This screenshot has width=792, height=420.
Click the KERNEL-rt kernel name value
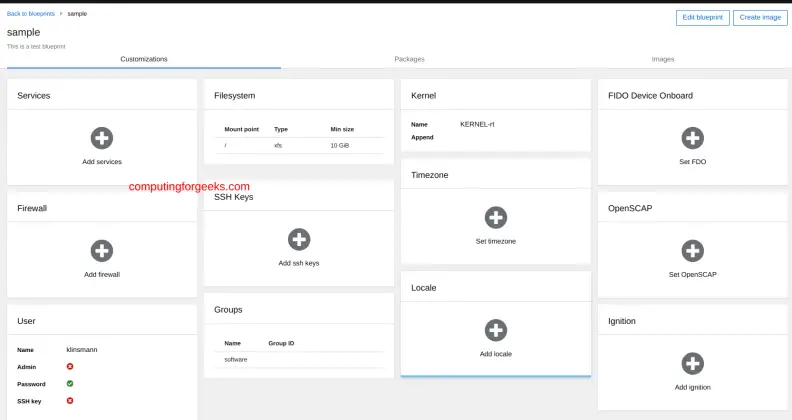[478, 124]
